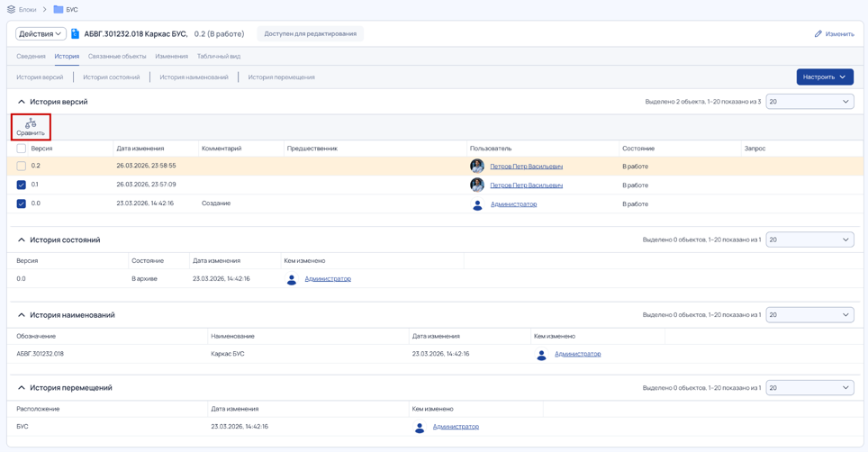868x452 pixels.
Task: Open page size dropdown for История версий
Action: 809,101
